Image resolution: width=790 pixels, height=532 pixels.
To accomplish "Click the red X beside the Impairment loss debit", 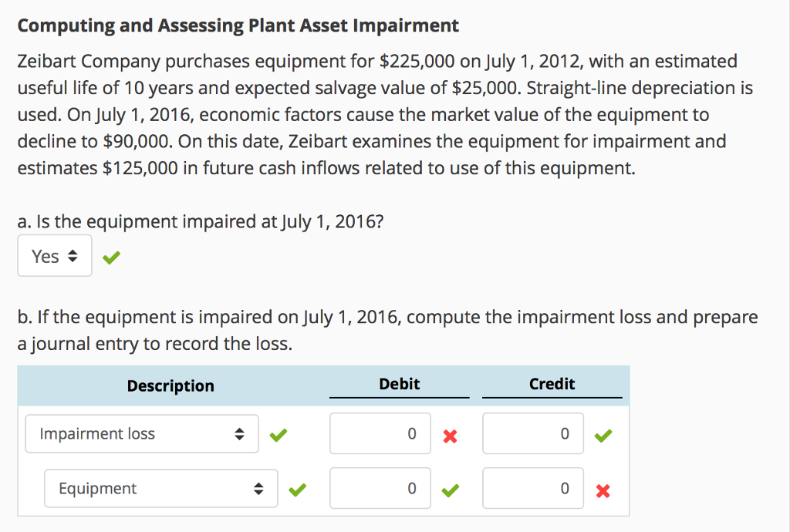I will 450,436.
